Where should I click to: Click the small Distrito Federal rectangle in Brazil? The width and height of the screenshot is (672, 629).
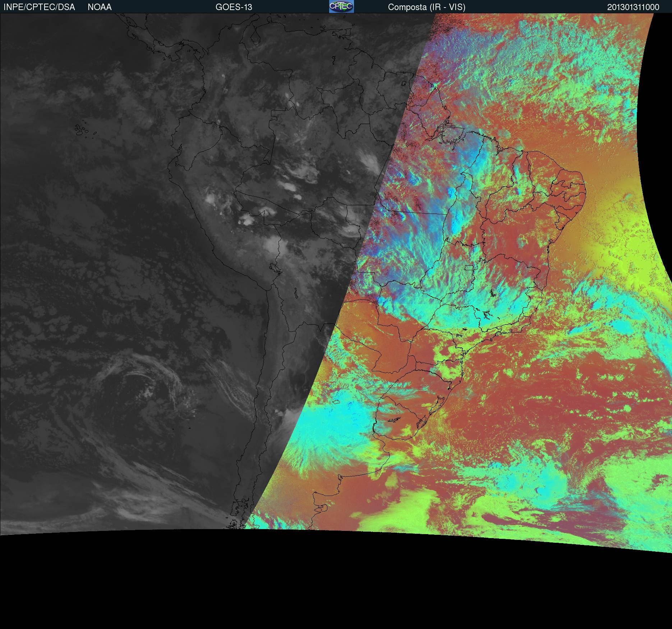(469, 267)
